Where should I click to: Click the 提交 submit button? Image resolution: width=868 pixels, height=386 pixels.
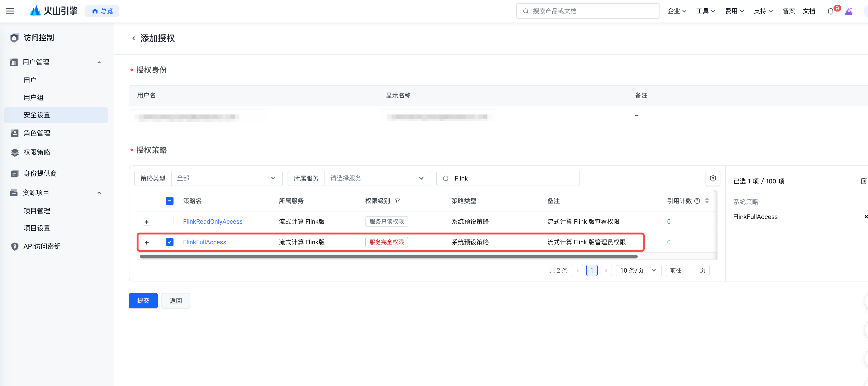[143, 300]
